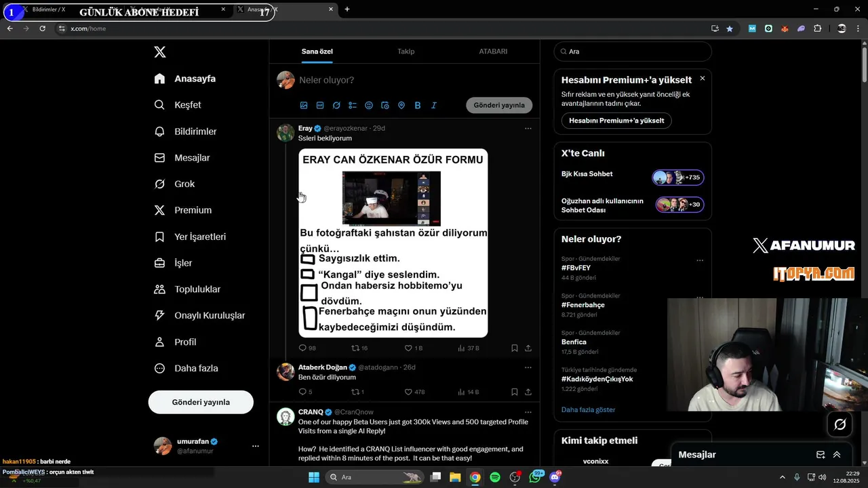Repost Ataberk Doğan's post
The height and width of the screenshot is (488, 868).
coord(357,392)
